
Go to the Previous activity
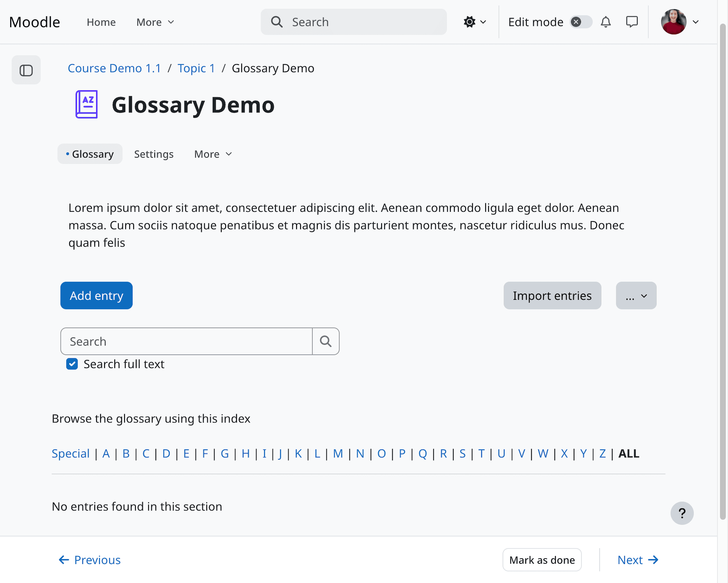pos(90,560)
